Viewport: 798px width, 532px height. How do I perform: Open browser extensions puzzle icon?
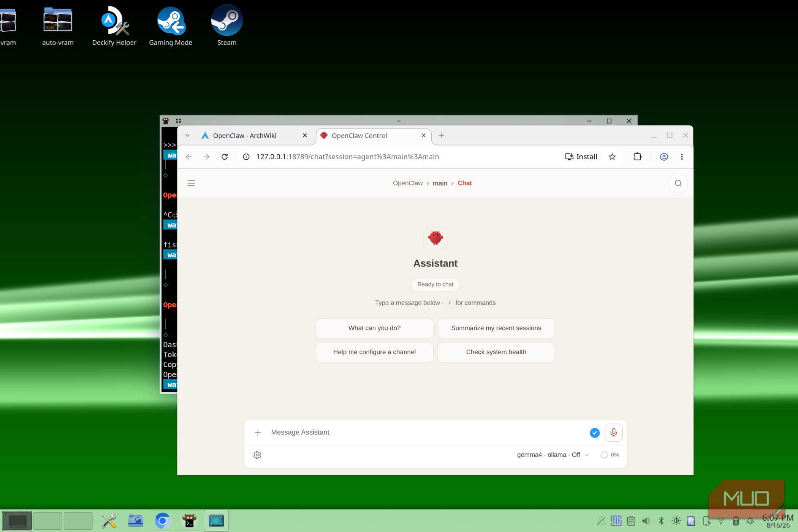[x=637, y=157]
